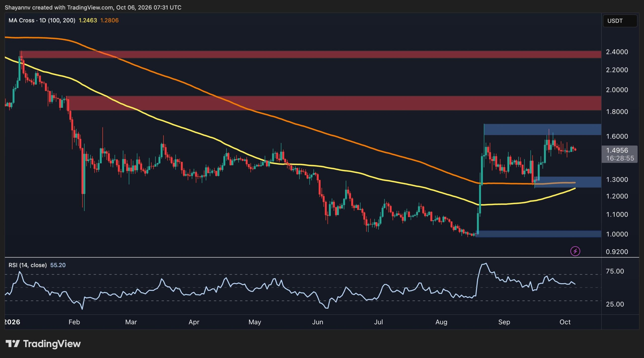Click the TradingView logo at bottom

[x=43, y=343]
